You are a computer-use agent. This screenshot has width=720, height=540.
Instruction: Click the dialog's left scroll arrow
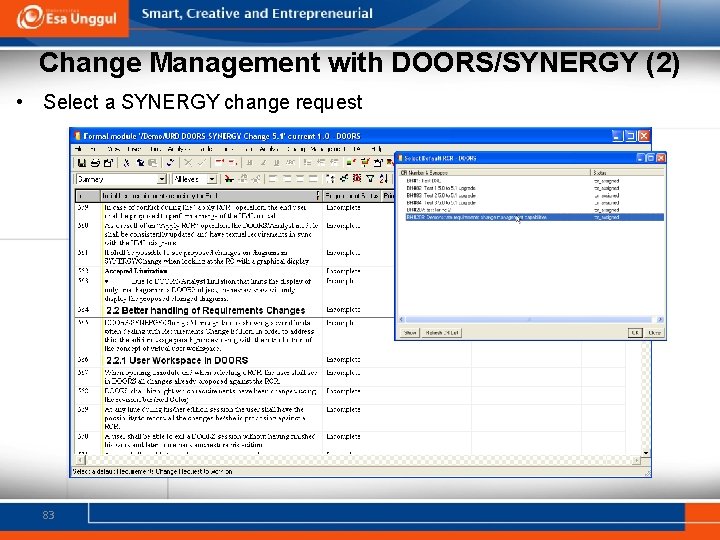click(402, 320)
